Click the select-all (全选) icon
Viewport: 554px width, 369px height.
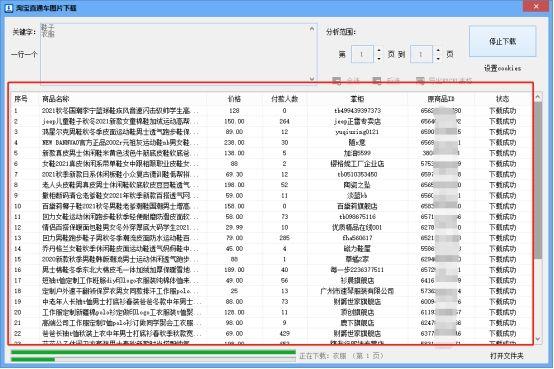(x=336, y=81)
